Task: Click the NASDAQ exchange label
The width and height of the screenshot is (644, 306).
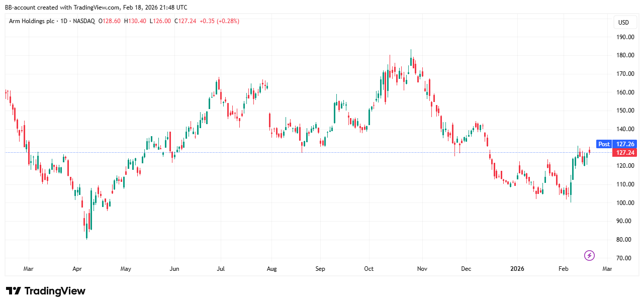Action: tap(84, 21)
